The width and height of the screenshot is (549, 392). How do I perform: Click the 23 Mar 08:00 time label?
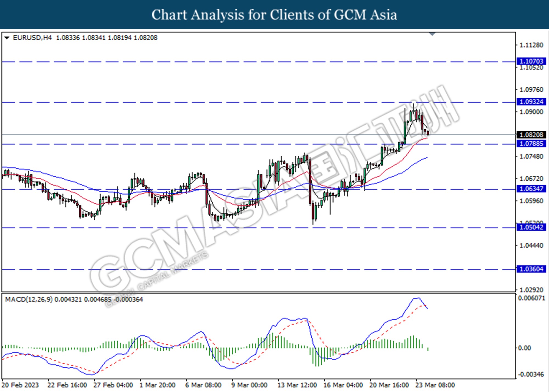tap(435, 385)
